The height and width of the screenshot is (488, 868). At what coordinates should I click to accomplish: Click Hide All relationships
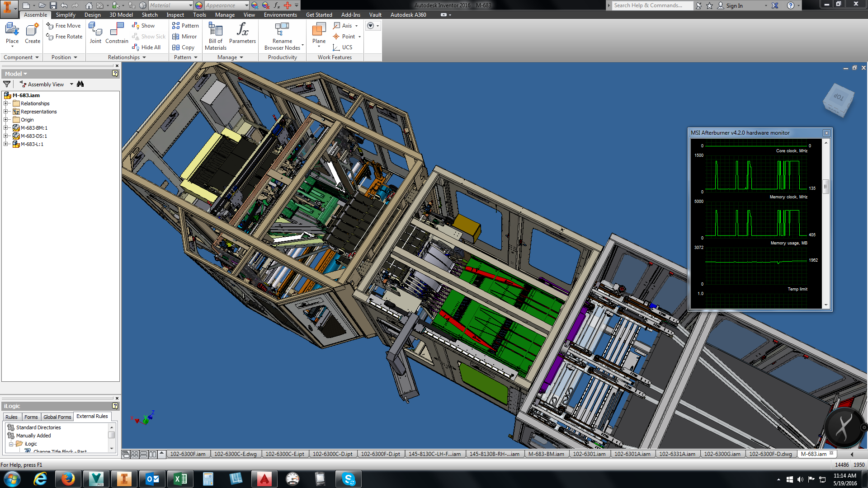[x=146, y=47]
